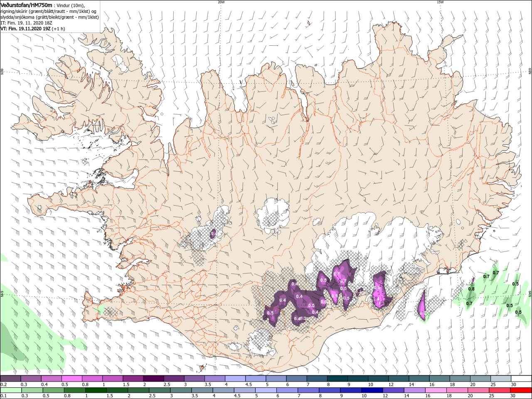Pick the lightest green 0.1 swatch in the bottom legend row
The width and height of the screenshot is (532, 399).
point(10,390)
